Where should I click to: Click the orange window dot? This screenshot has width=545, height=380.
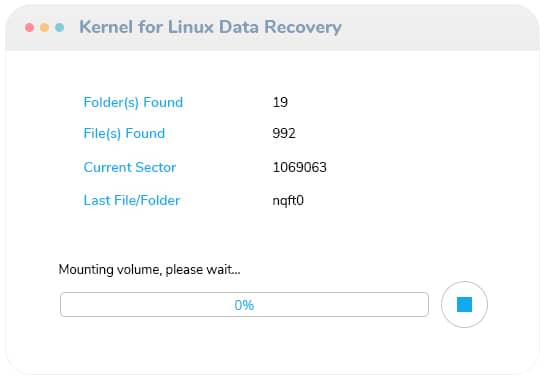pyautogui.click(x=44, y=27)
